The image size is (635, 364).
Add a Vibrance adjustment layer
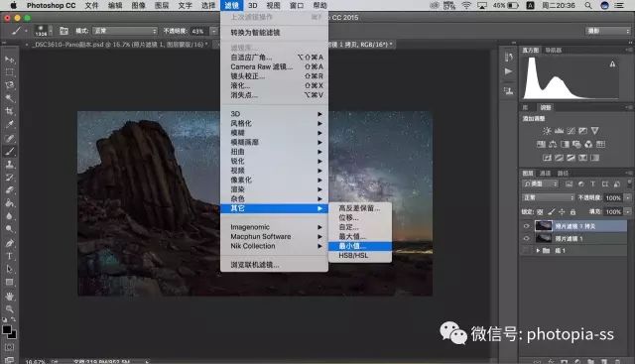[x=595, y=131]
